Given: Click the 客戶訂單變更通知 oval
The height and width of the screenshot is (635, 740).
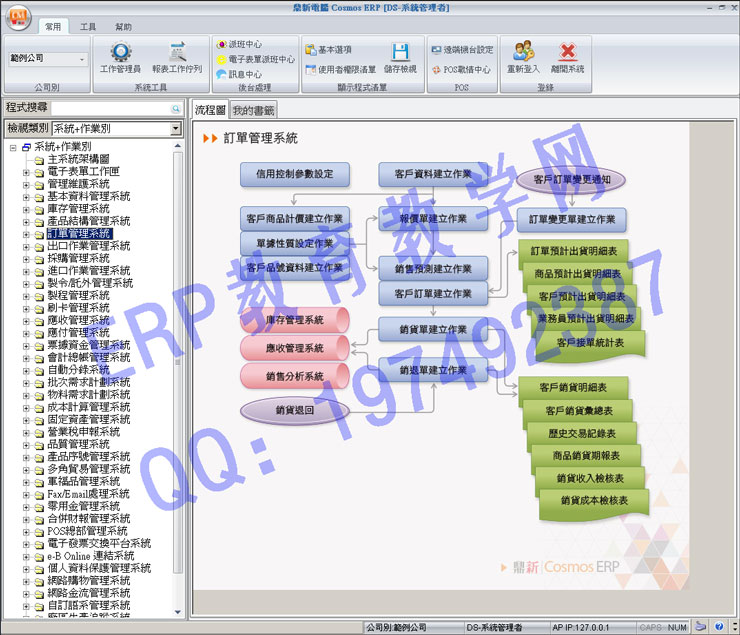Looking at the screenshot, I should click(x=572, y=179).
